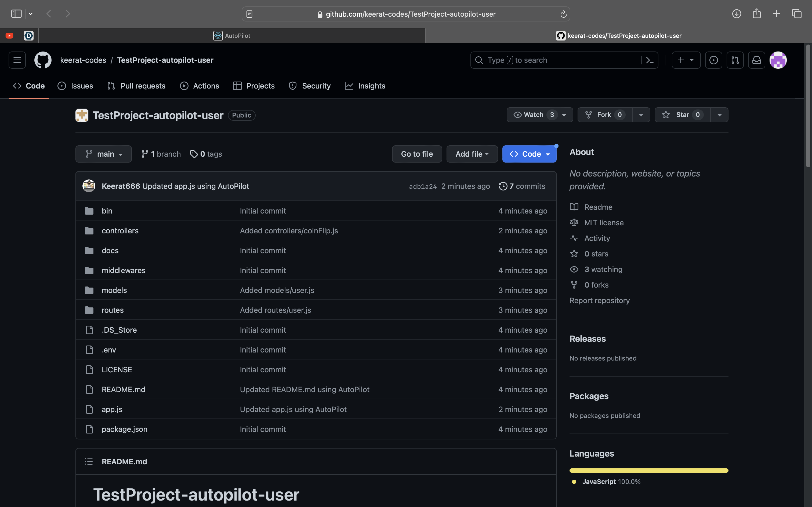Click the commit history clock icon
812x507 pixels.
tap(503, 186)
